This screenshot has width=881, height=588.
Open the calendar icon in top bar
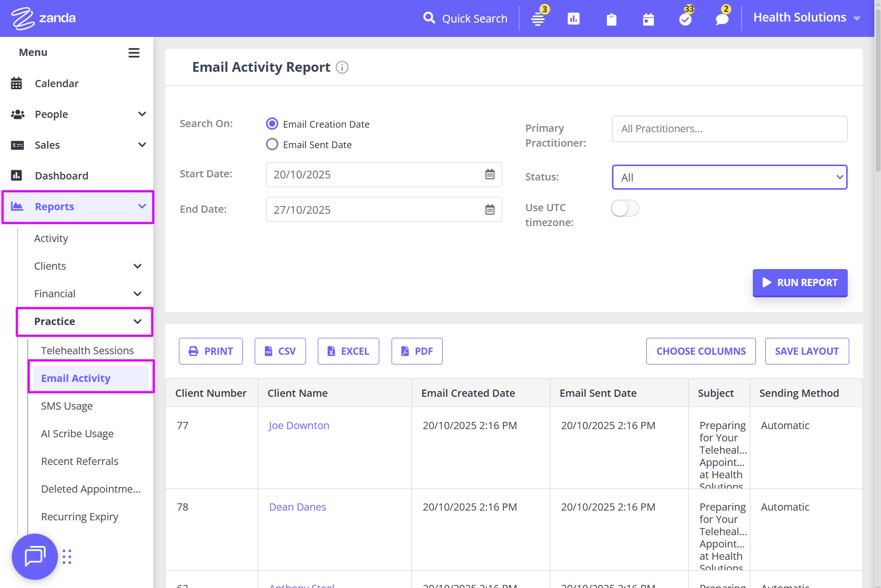[648, 19]
